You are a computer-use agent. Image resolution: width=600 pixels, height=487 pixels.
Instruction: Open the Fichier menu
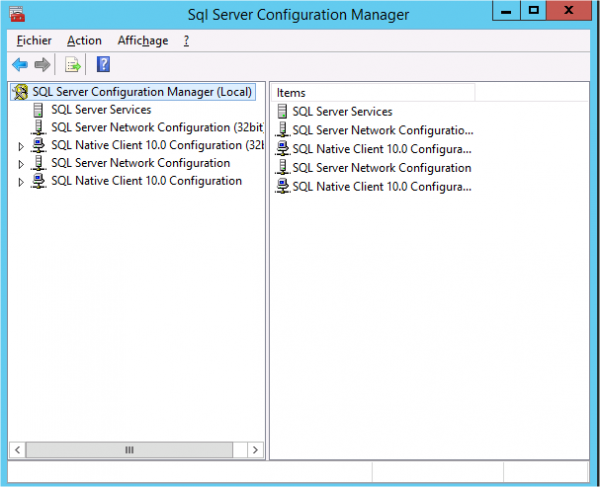[34, 41]
